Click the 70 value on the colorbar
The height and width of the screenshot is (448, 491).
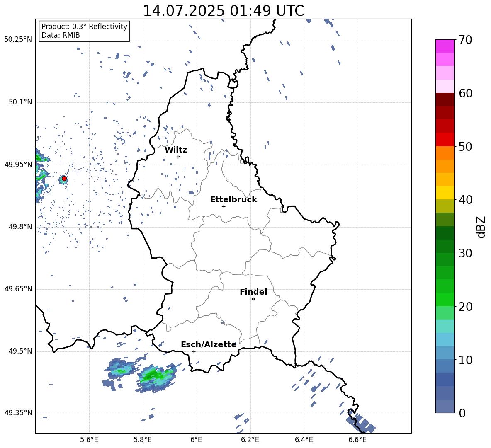[x=465, y=40]
